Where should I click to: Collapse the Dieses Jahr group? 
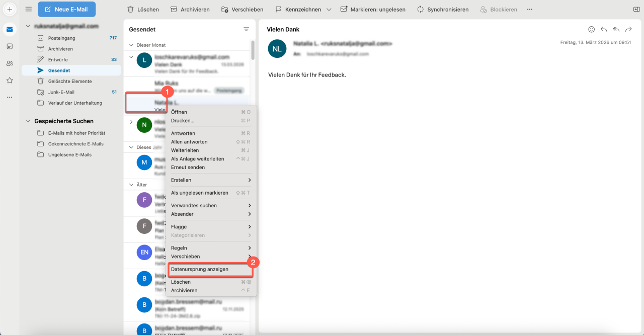click(132, 147)
